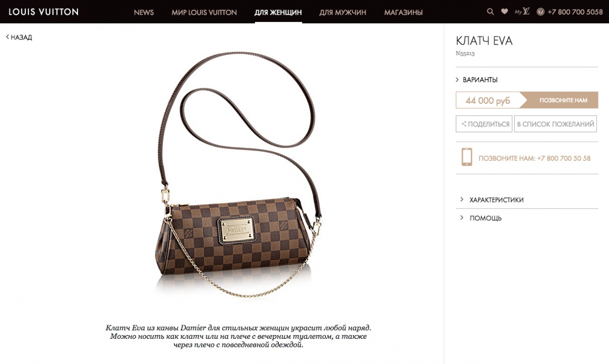Click the back arrow next to Назад
The width and height of the screenshot is (609, 364).
pos(8,37)
